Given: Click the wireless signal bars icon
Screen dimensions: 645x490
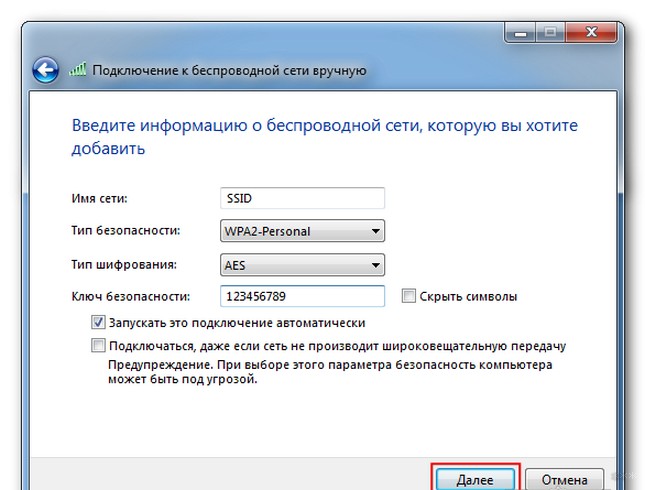Looking at the screenshot, I should (x=78, y=69).
